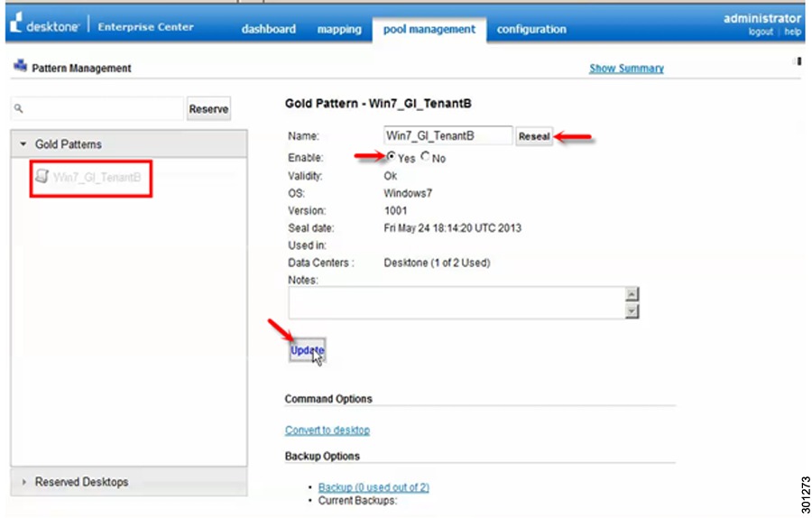
Task: Open the Show Summary link
Action: click(x=627, y=69)
